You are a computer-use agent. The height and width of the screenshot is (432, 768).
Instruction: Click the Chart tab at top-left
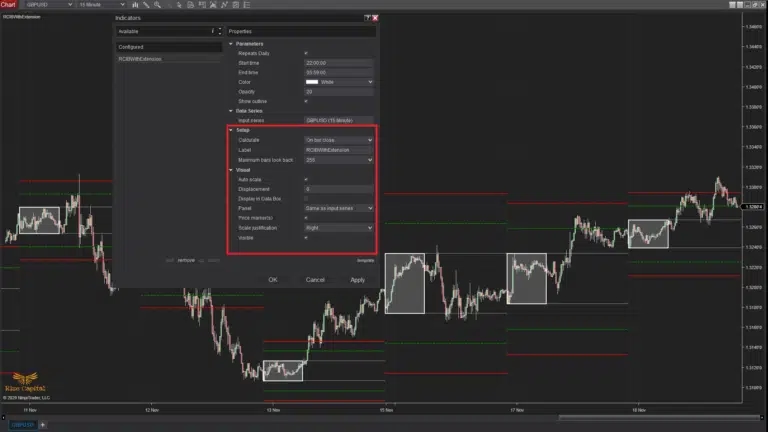pos(8,5)
